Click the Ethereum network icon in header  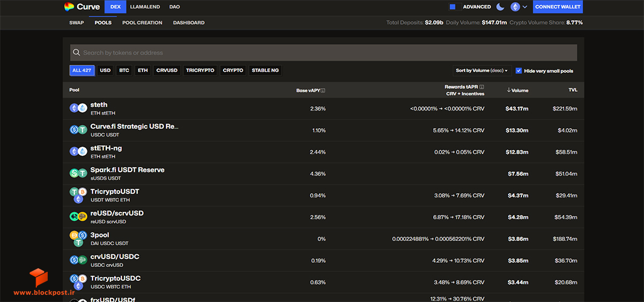click(515, 7)
